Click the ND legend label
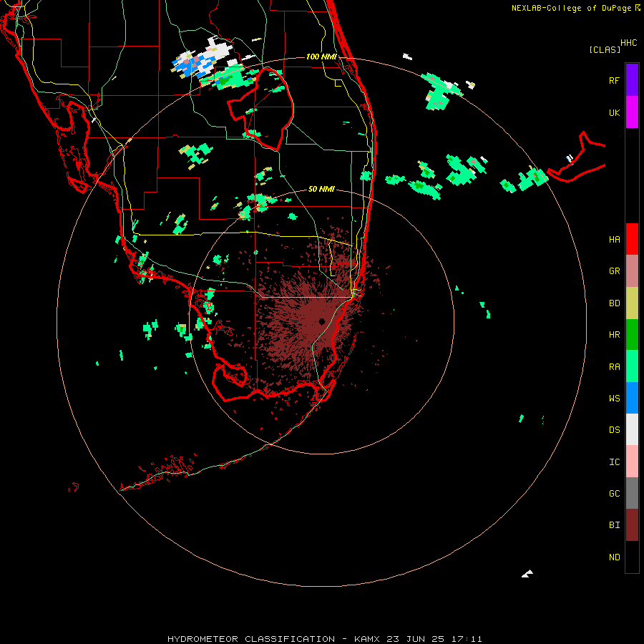The height and width of the screenshot is (644, 644). (x=614, y=557)
